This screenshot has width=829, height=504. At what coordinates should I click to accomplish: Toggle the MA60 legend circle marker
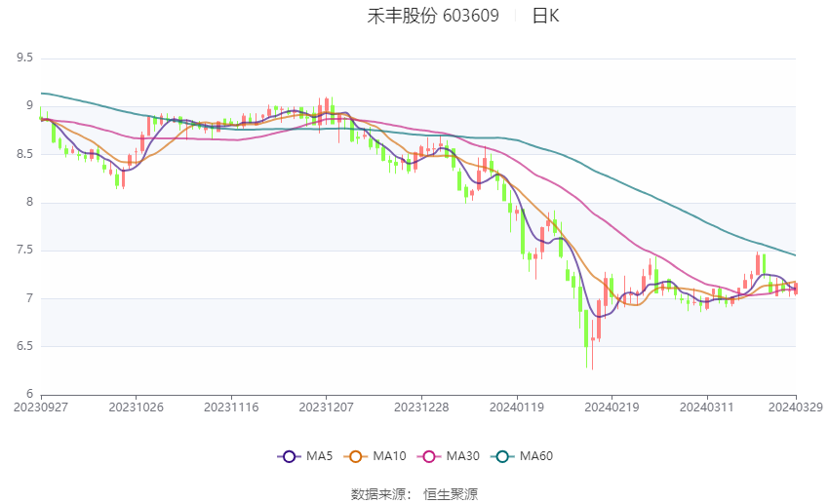(x=502, y=456)
